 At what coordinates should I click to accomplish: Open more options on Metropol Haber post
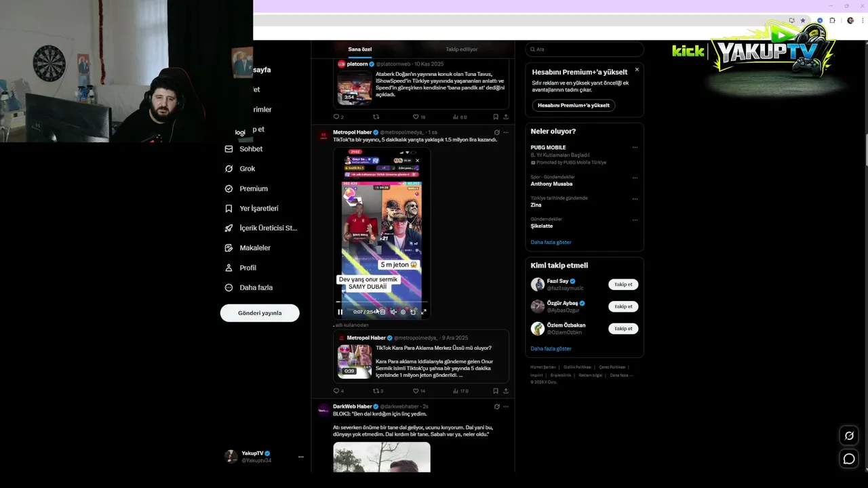(x=506, y=132)
